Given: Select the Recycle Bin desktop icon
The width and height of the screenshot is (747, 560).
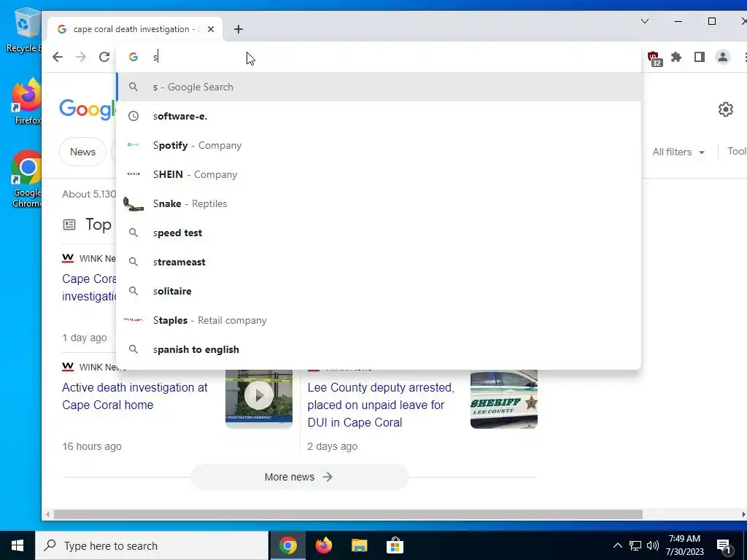Looking at the screenshot, I should [24, 31].
